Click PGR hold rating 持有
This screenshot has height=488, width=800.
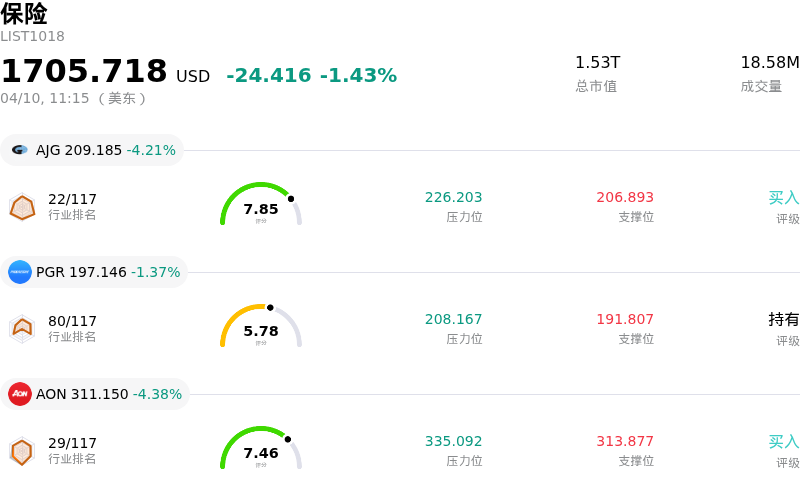pyautogui.click(x=783, y=320)
